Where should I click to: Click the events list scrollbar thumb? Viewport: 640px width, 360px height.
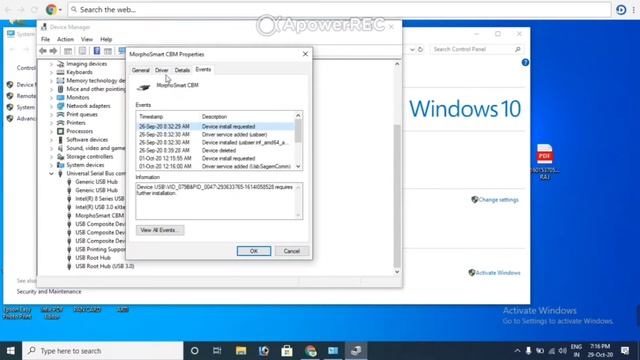coord(298,131)
